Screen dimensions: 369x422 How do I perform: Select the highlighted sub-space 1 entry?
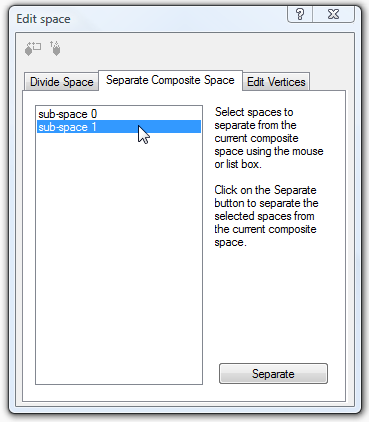[x=119, y=127]
